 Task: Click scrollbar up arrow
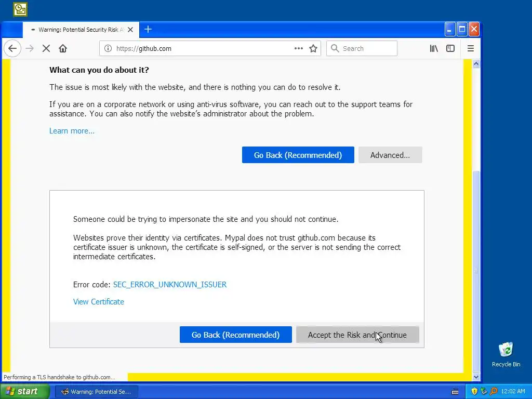click(x=476, y=64)
